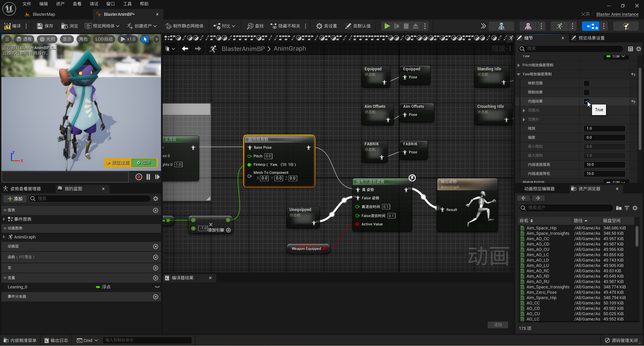The width and height of the screenshot is (644, 346).
Task: Expand the 范围内 property group
Action: click(524, 111)
